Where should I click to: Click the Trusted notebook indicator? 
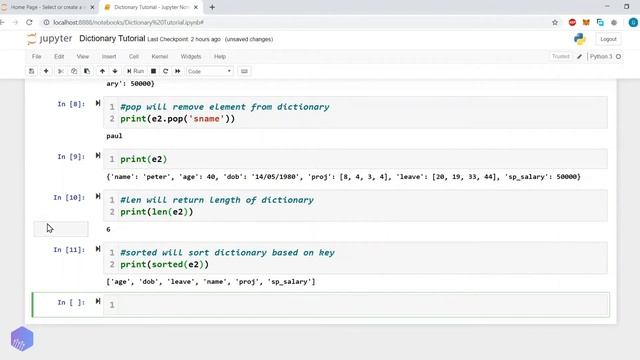[x=560, y=56]
